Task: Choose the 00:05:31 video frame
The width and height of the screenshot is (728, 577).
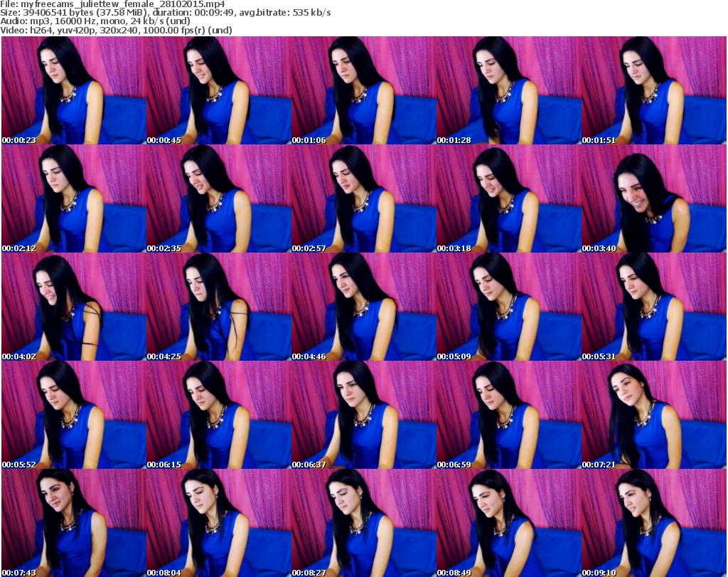Action: (654, 307)
